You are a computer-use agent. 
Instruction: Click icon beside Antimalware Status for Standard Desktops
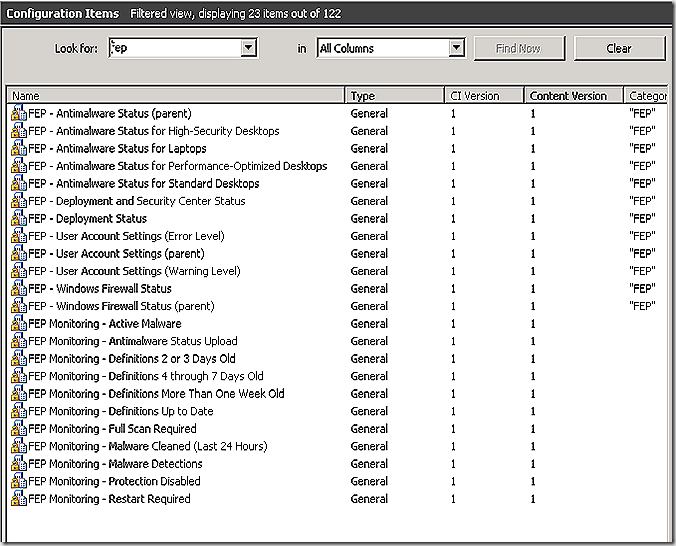click(x=19, y=184)
